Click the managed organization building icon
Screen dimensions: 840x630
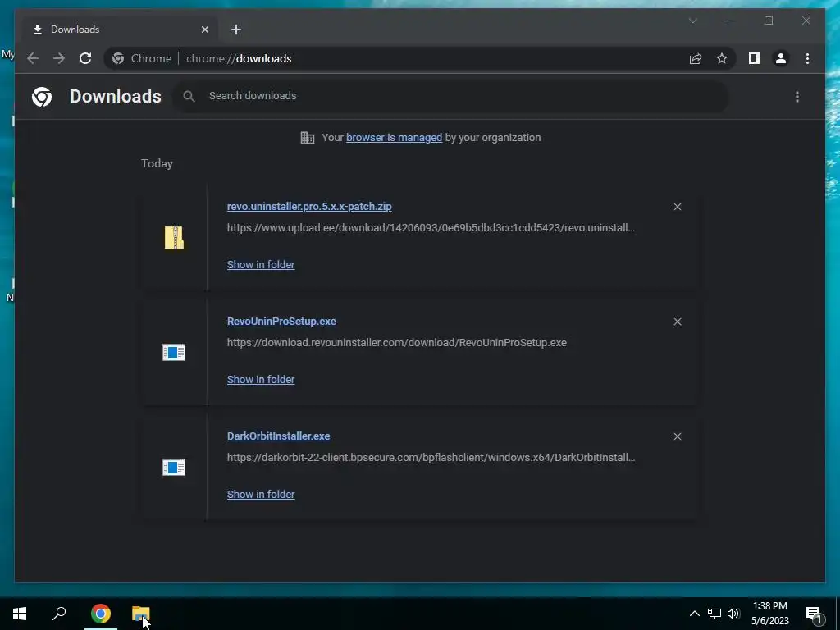[x=308, y=138]
